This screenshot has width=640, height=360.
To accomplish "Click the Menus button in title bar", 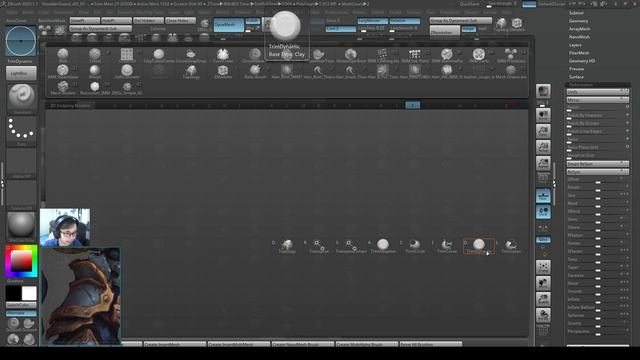I will coord(529,4).
